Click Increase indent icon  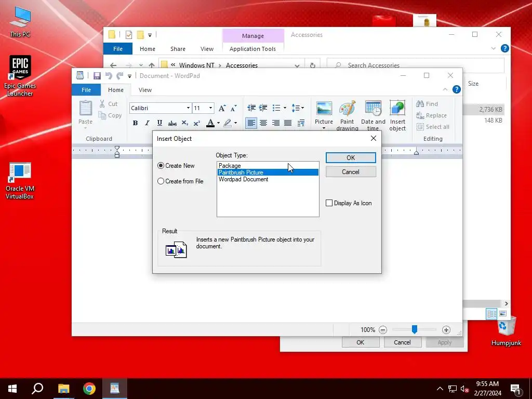pyautogui.click(x=263, y=108)
